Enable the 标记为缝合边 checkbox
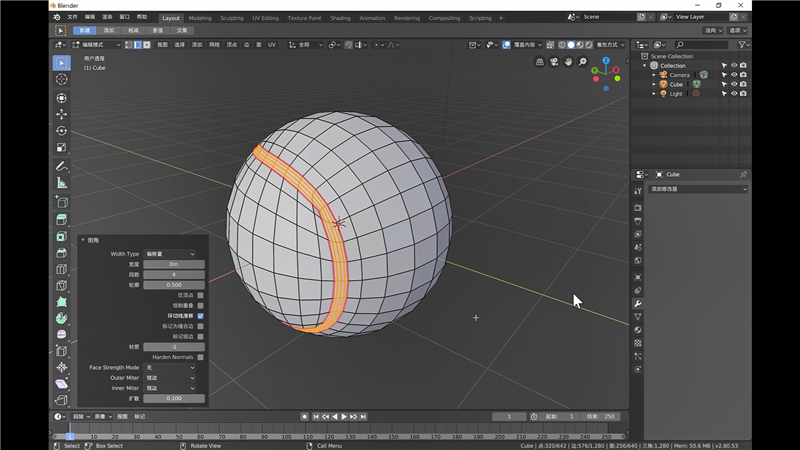 point(201,326)
